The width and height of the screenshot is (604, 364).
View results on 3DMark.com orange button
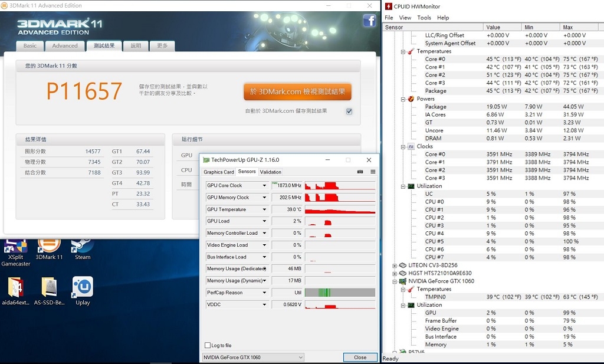pos(297,91)
